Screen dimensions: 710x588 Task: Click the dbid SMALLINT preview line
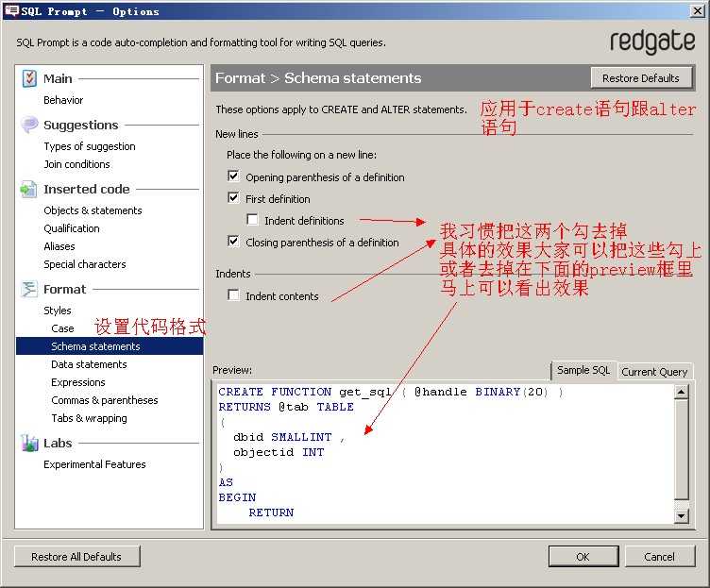pos(289,437)
